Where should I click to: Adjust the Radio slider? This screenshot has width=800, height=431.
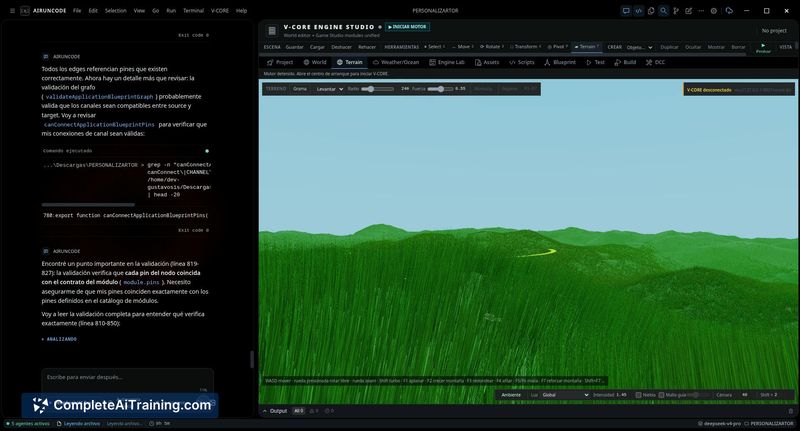pyautogui.click(x=378, y=89)
